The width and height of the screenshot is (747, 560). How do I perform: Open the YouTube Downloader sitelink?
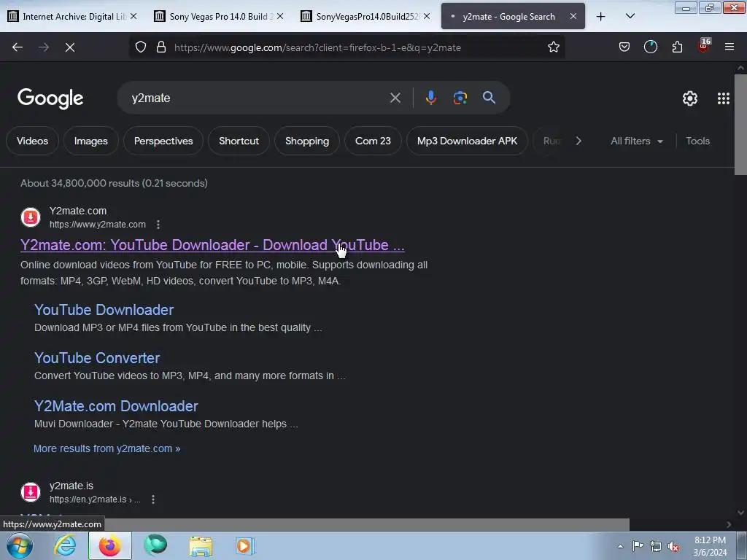click(x=104, y=310)
